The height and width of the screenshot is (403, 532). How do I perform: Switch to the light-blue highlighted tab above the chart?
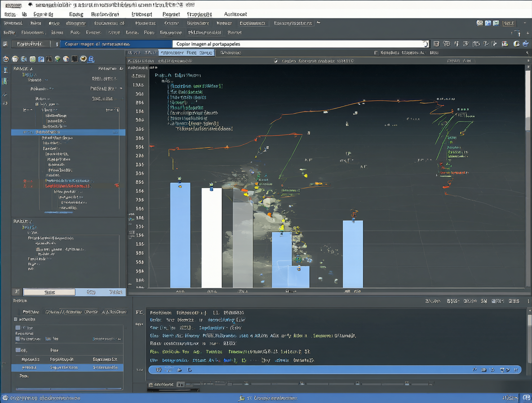[x=186, y=53]
